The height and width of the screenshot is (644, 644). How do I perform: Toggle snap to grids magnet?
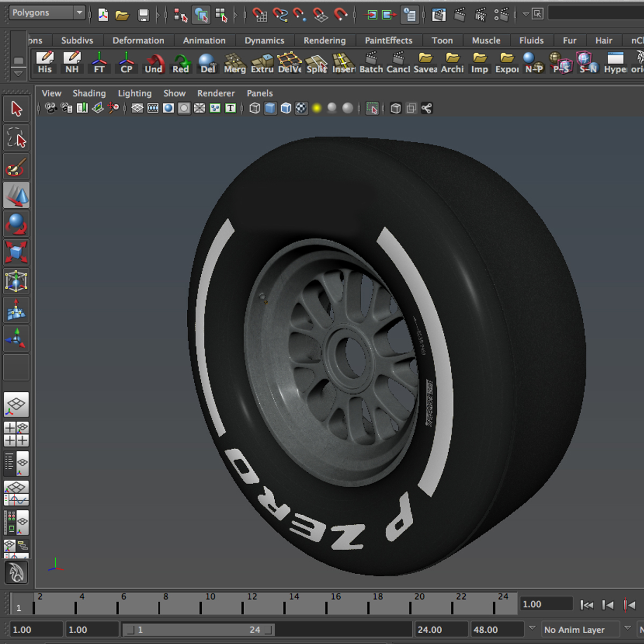pyautogui.click(x=260, y=15)
